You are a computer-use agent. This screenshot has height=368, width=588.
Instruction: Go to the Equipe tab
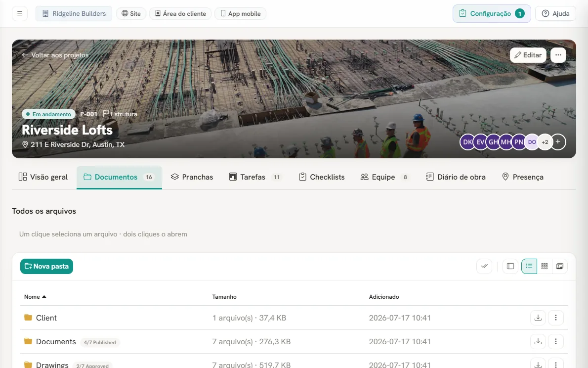[x=385, y=177]
